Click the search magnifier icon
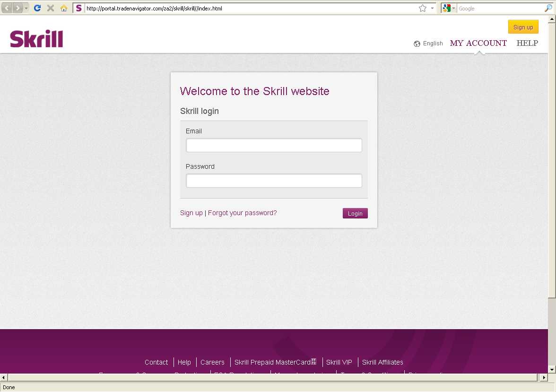The image size is (556, 392). click(548, 8)
